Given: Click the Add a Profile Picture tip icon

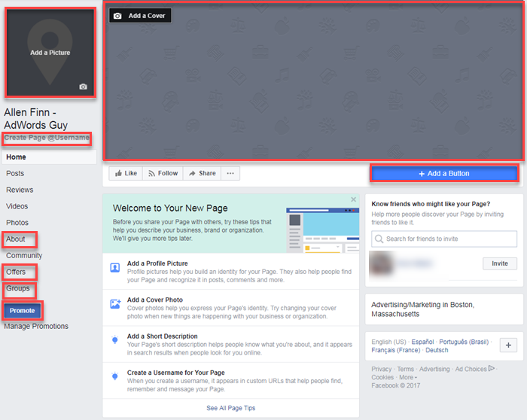Looking at the screenshot, I should (x=115, y=268).
